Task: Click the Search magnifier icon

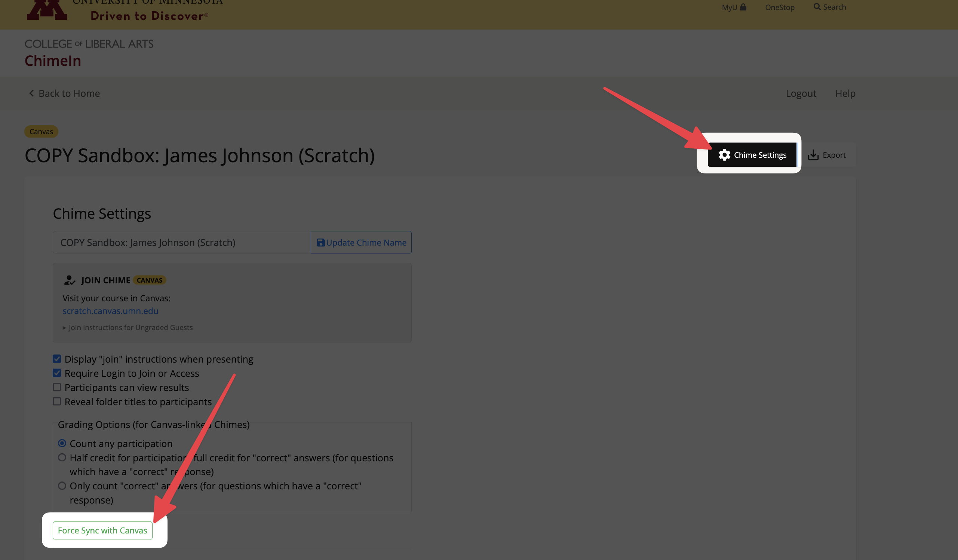Action: pos(817,7)
